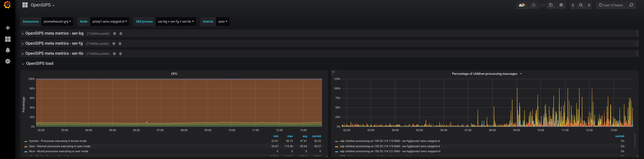Click the 50.33 current value for System
Viewport: 644px width, 159px height.
point(317,141)
